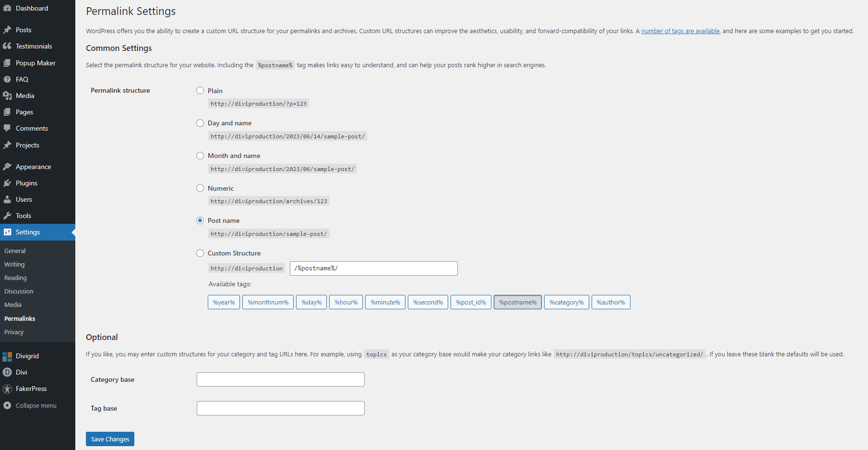Open the number of tags are available link

pyautogui.click(x=680, y=31)
